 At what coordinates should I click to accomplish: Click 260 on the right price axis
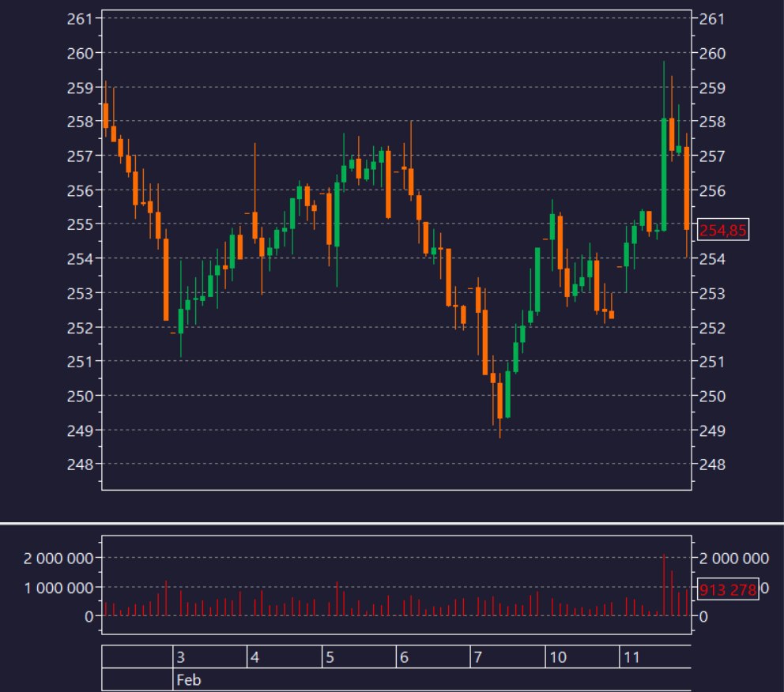click(x=712, y=54)
